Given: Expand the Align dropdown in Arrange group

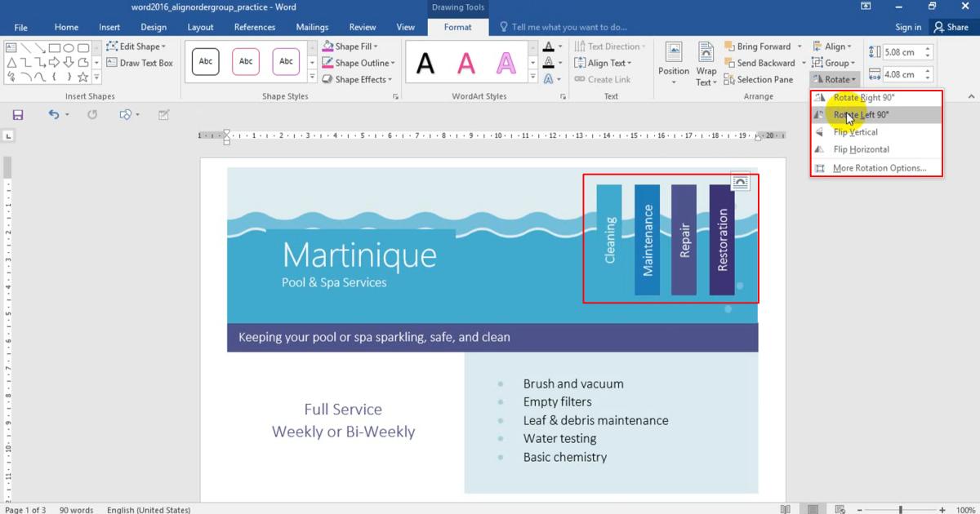Looking at the screenshot, I should click(x=837, y=47).
